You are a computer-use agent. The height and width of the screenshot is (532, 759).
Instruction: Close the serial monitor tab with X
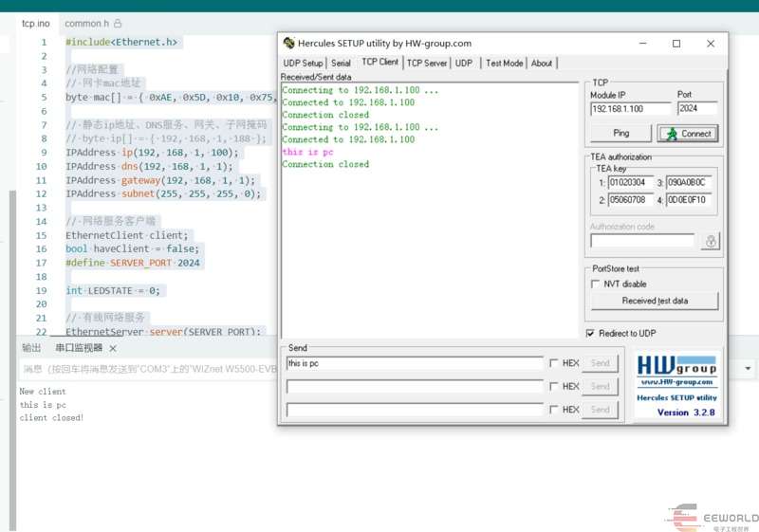113,348
